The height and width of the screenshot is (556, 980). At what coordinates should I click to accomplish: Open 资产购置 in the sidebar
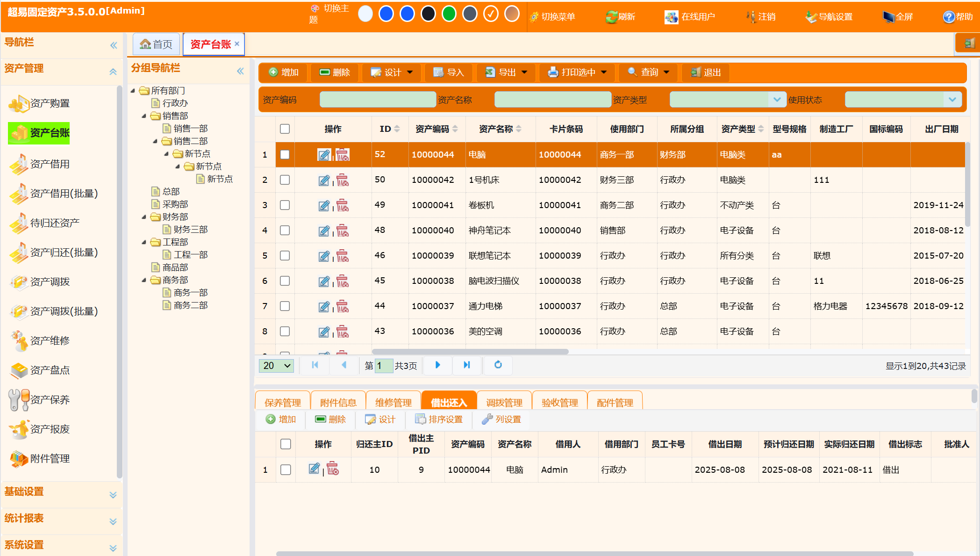(x=40, y=103)
